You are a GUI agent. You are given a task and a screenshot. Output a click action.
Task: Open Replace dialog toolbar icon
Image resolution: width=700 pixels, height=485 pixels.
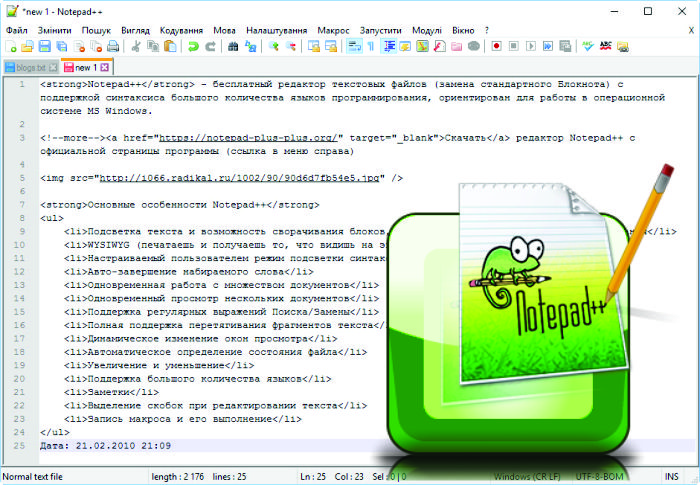(x=250, y=46)
